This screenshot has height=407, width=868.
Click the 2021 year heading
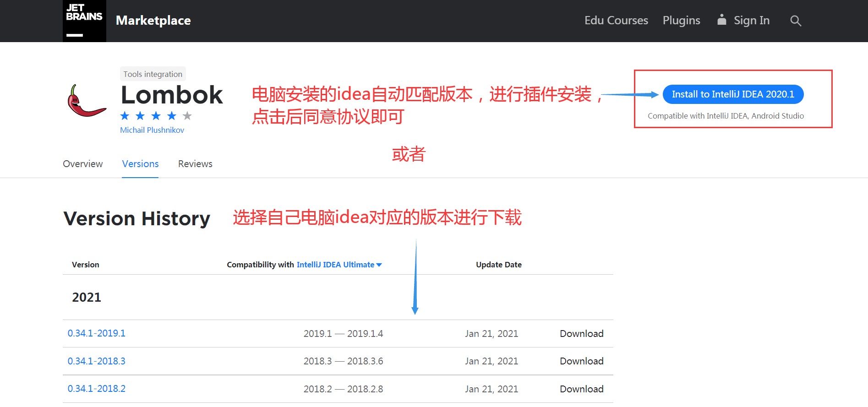[x=87, y=298]
